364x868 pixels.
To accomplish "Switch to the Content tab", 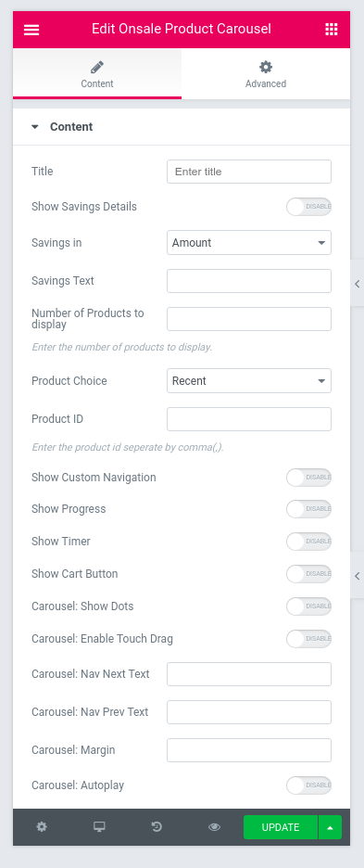I will (x=97, y=73).
